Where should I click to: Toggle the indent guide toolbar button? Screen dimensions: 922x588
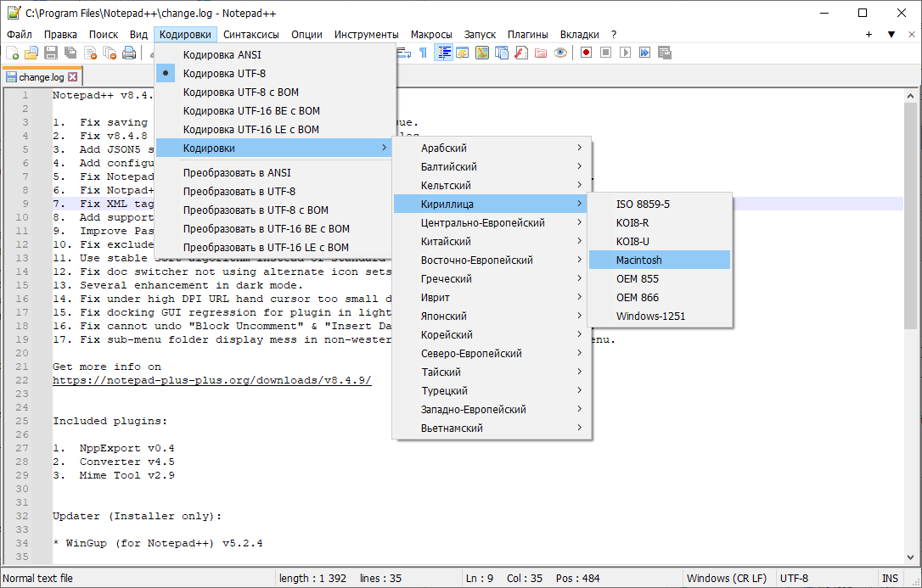tap(443, 53)
